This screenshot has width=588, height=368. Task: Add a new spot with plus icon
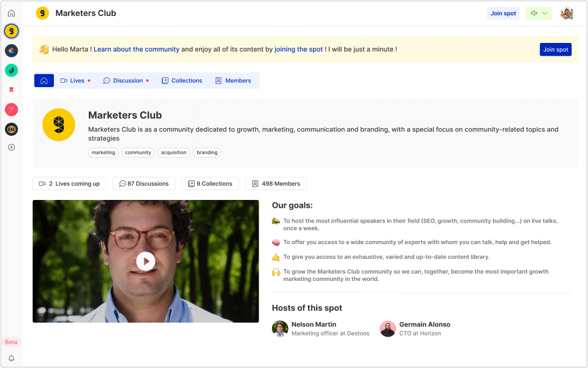[x=11, y=147]
